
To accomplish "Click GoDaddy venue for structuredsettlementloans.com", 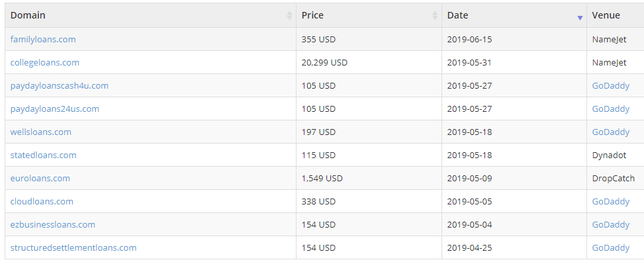I will [611, 248].
